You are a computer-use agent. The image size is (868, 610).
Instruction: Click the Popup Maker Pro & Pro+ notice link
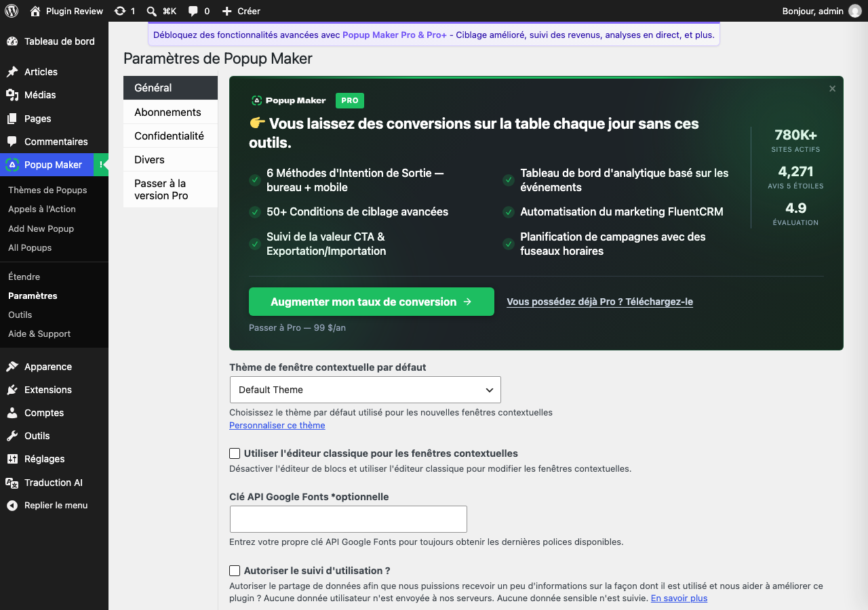[x=395, y=35]
